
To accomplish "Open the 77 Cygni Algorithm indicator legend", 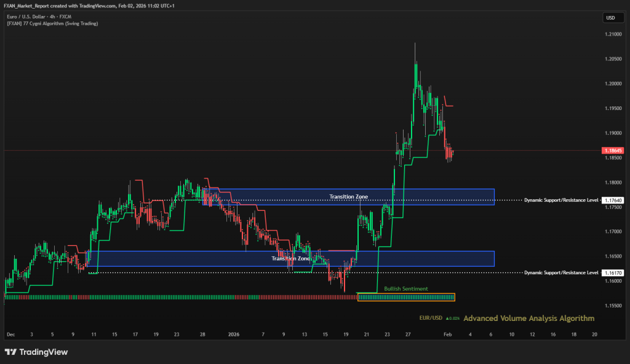I will [x=52, y=23].
